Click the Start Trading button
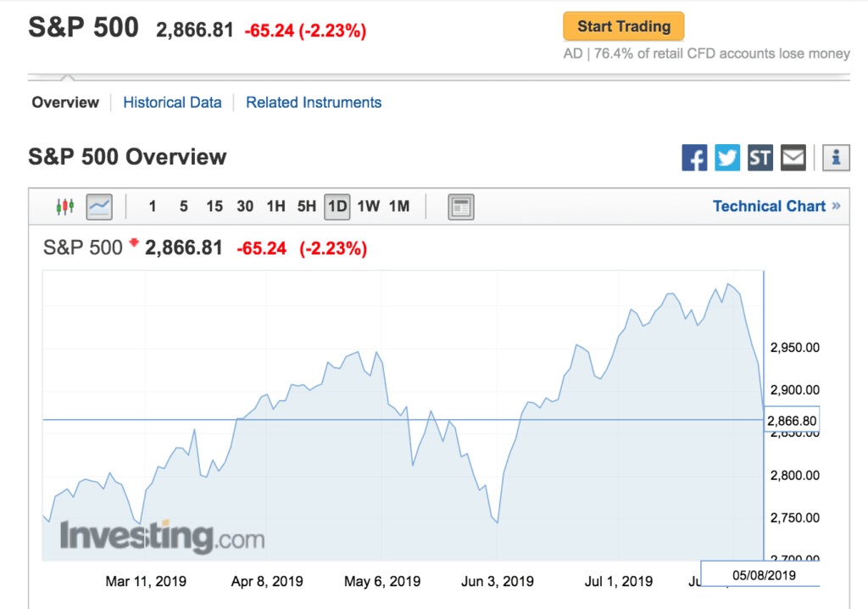 tap(624, 26)
